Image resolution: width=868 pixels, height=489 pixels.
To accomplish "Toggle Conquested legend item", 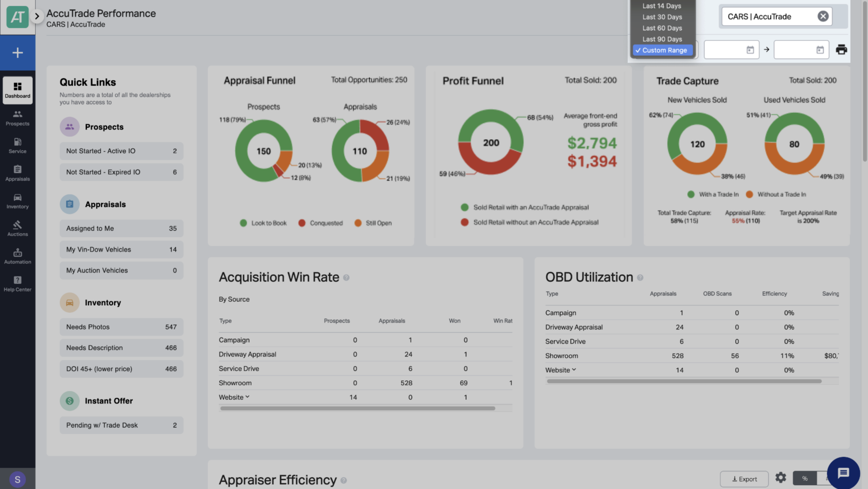I will (320, 223).
